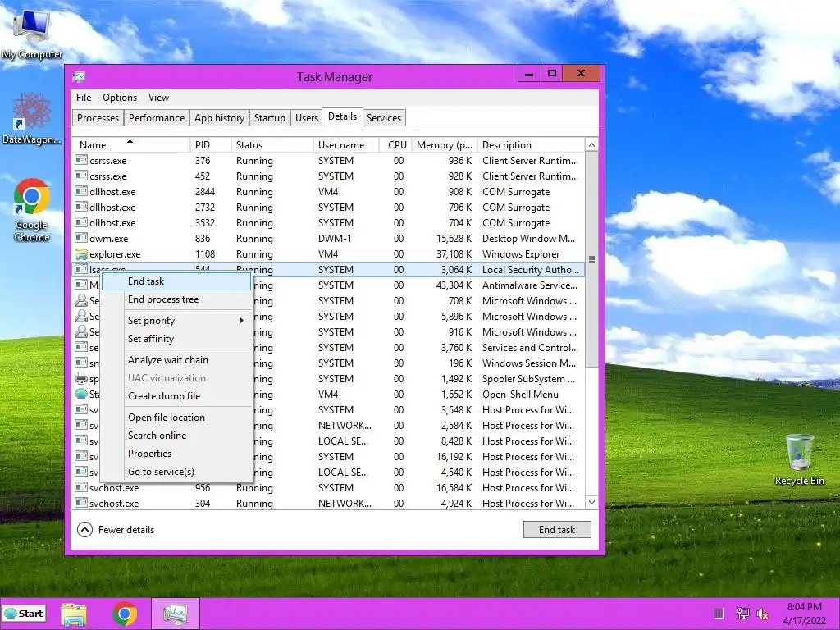Click the vertical scrollbar thumb
This screenshot has height=630, width=840.
point(591,259)
